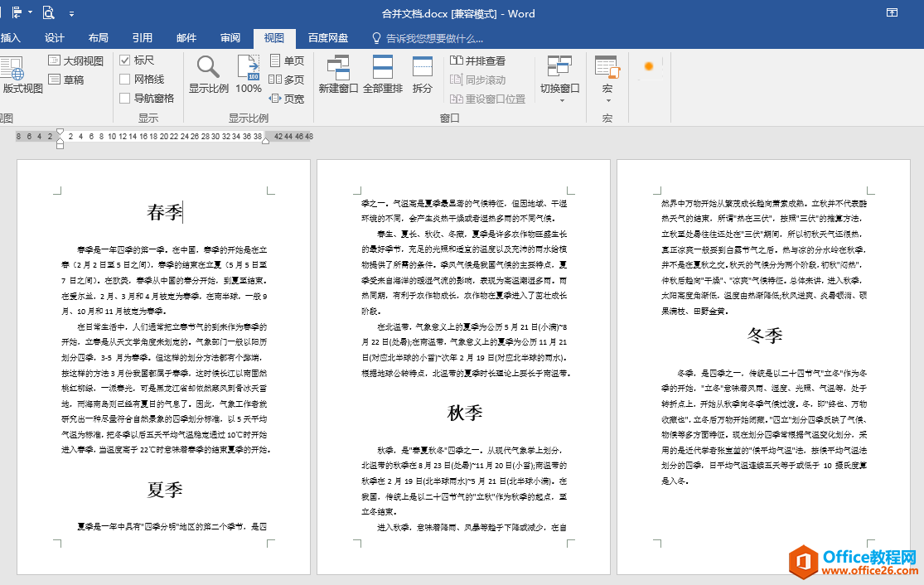
Task: Open the Review tab (审阅)
Action: point(230,38)
